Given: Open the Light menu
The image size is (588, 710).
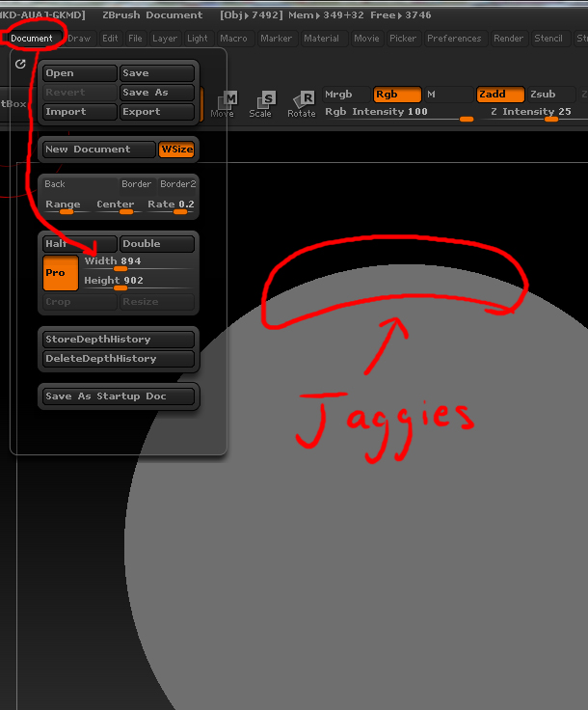Looking at the screenshot, I should 198,39.
